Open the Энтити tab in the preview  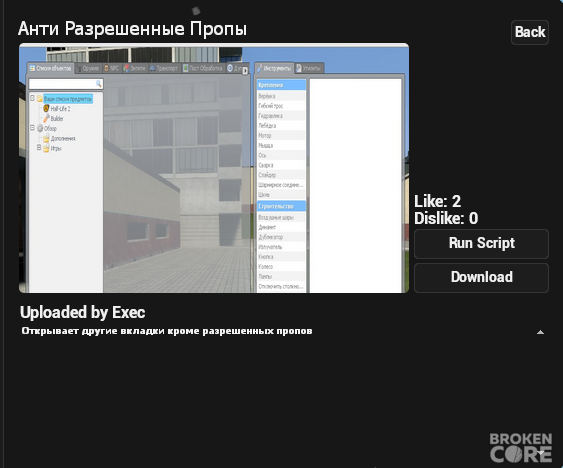point(135,68)
